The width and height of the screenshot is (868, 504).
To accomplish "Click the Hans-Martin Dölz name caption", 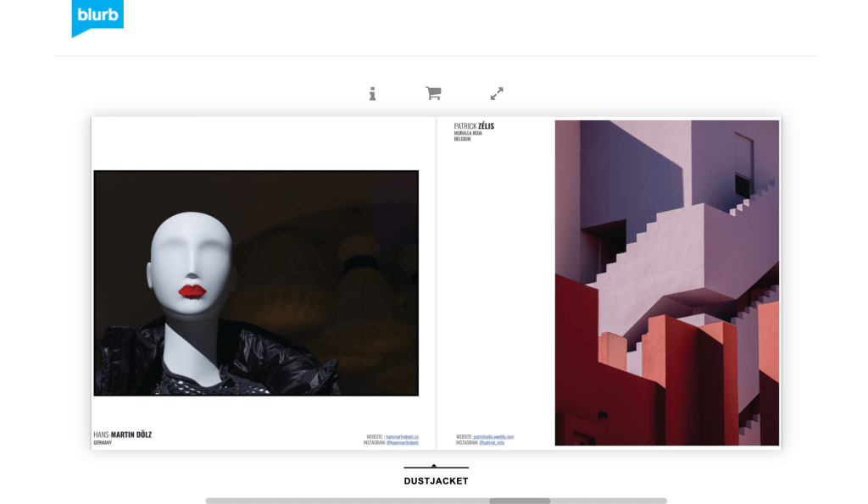I will (x=123, y=435).
